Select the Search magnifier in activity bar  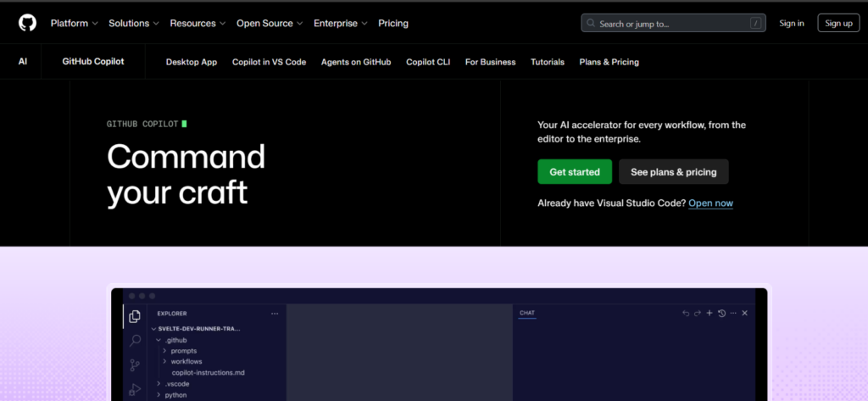click(135, 340)
